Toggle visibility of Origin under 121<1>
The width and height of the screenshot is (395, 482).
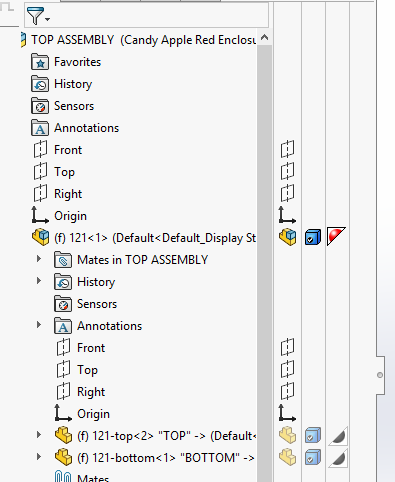pos(287,413)
